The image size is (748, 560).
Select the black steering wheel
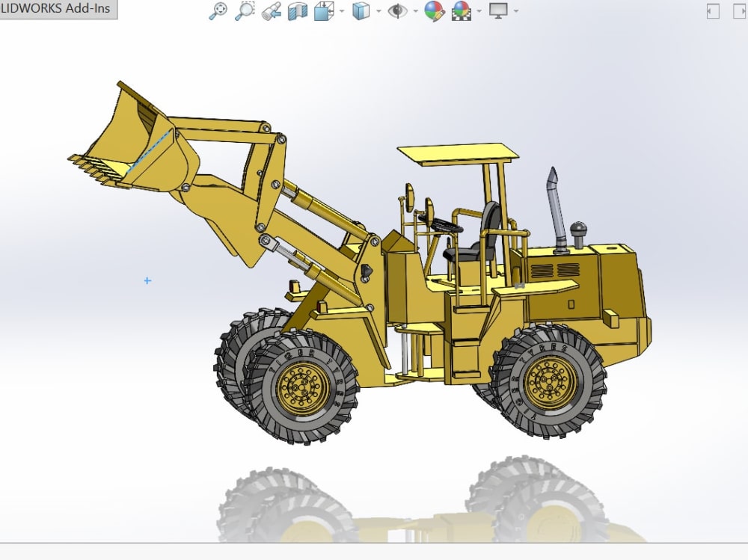(x=441, y=224)
